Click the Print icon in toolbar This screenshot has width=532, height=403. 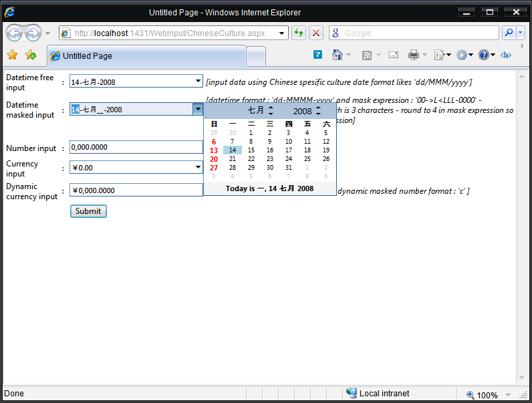point(414,55)
